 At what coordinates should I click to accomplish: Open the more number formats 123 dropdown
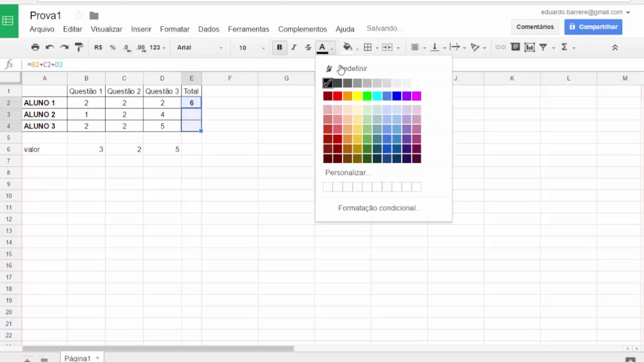157,47
